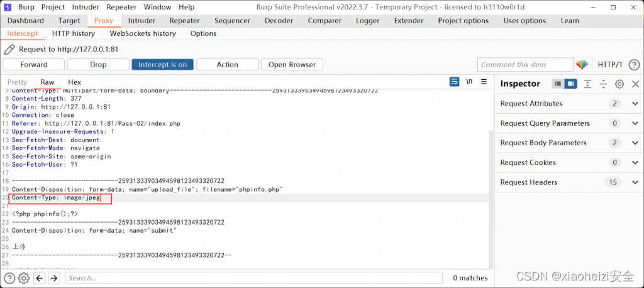Open the proxy Options sub-tab

pos(203,34)
